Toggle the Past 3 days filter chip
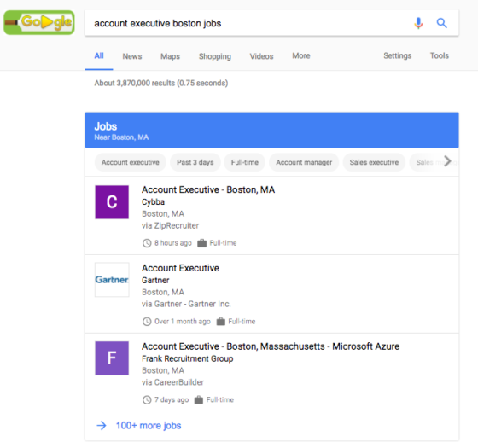 click(x=195, y=162)
